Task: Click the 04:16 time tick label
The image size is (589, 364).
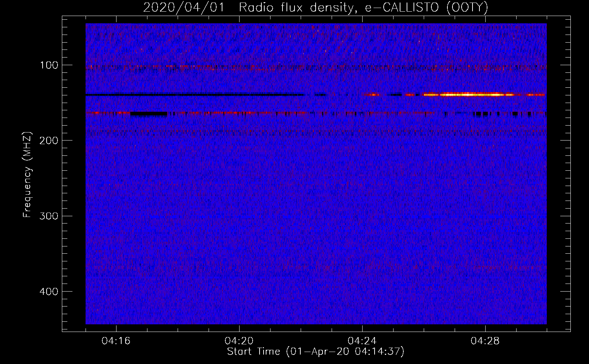Action: coord(116,341)
